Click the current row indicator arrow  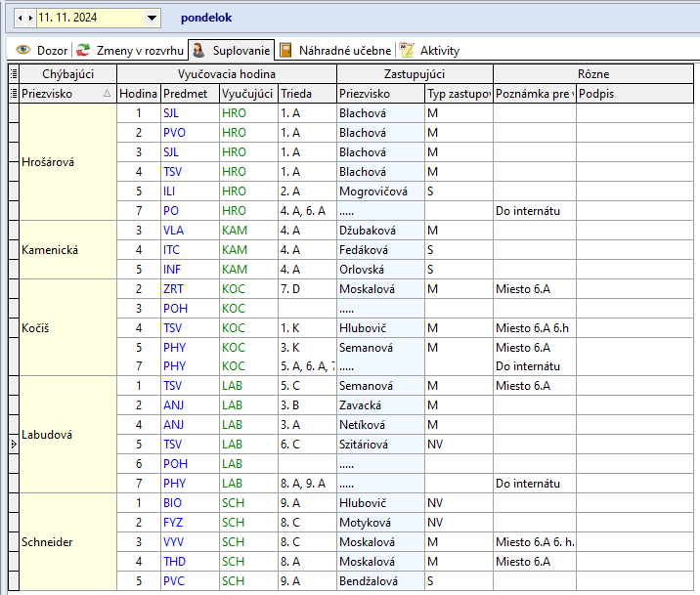coord(14,445)
